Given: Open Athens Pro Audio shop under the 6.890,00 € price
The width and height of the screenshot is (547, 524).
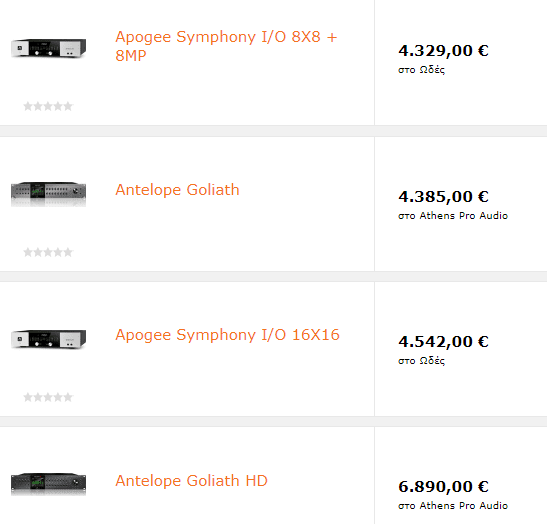Looking at the screenshot, I should [464, 506].
